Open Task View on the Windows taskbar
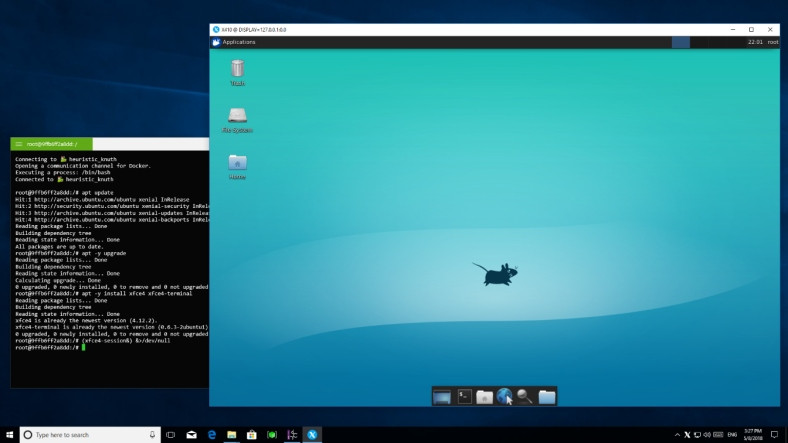The height and width of the screenshot is (443, 788). coord(170,434)
